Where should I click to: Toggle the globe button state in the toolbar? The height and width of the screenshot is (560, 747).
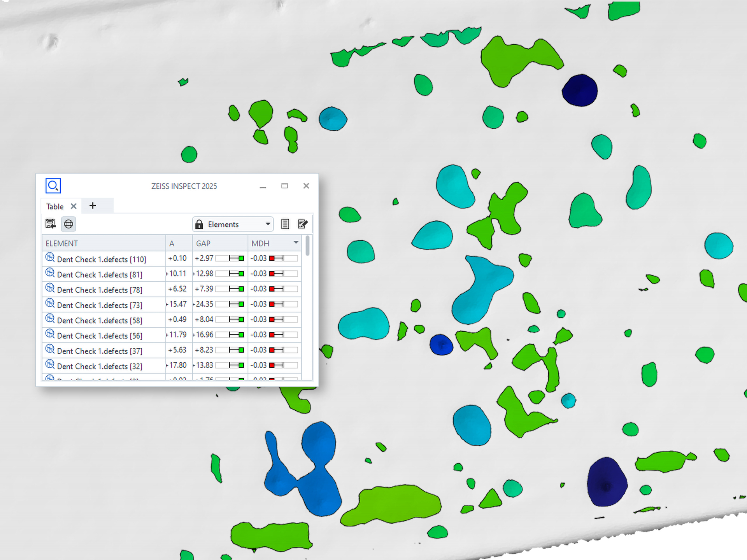(x=68, y=224)
